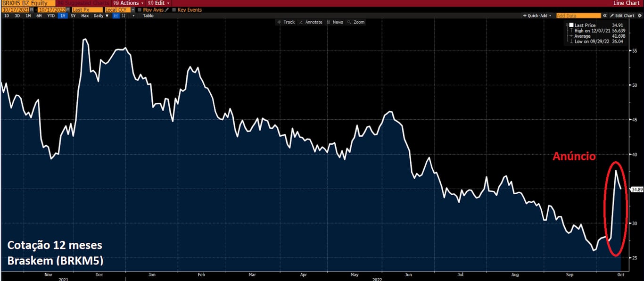Click the High marker icon in legend
The image size is (644, 281).
[571, 31]
